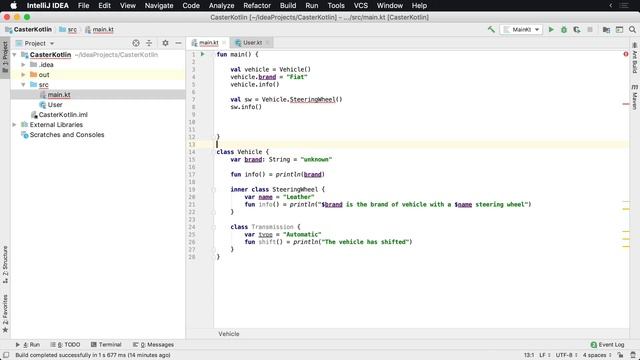The height and width of the screenshot is (360, 640).
Task: Open the Run tool window tab
Action: pyautogui.click(x=27, y=344)
